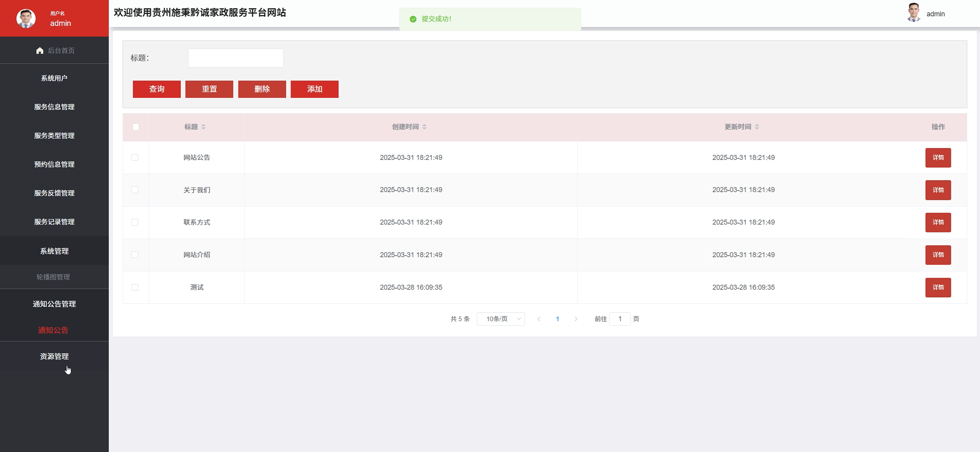Click the admin avatar in the sidebar header

pos(26,19)
